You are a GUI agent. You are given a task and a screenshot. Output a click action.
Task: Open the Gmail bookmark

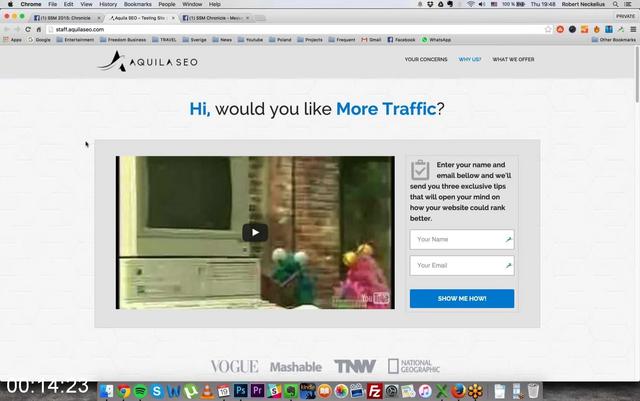(x=371, y=40)
